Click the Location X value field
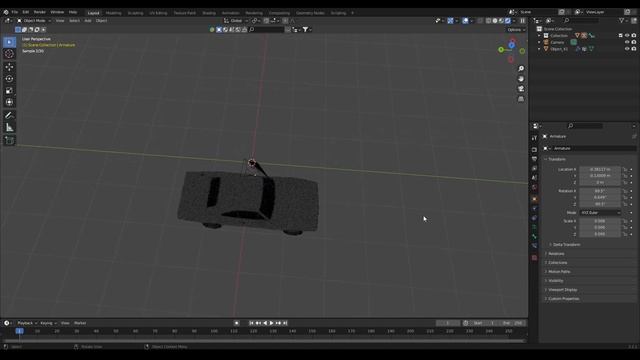 (x=600, y=169)
